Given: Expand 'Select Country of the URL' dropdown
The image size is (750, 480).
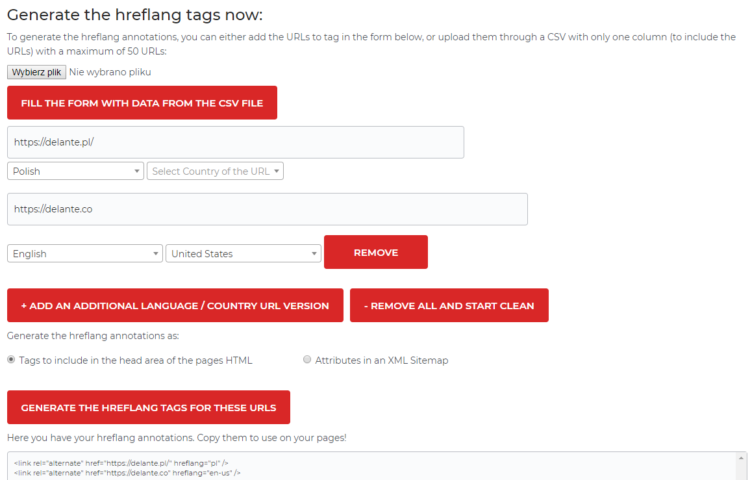Looking at the screenshot, I should coord(215,171).
